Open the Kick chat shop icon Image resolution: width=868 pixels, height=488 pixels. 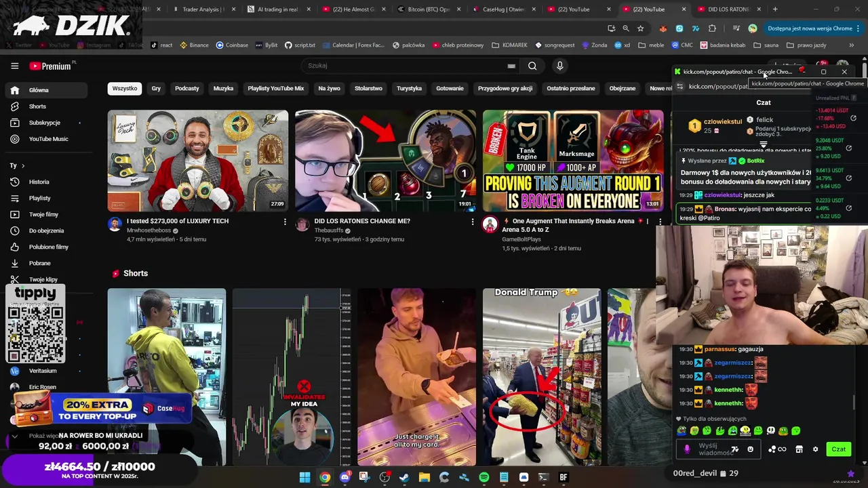pyautogui.click(x=799, y=449)
